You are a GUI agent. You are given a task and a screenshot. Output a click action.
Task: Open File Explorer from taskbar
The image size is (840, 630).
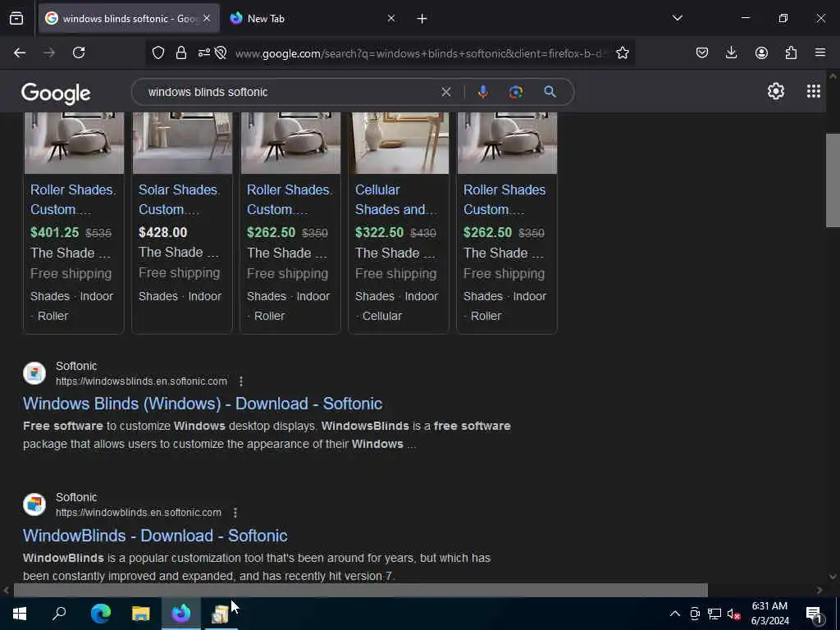click(x=140, y=614)
